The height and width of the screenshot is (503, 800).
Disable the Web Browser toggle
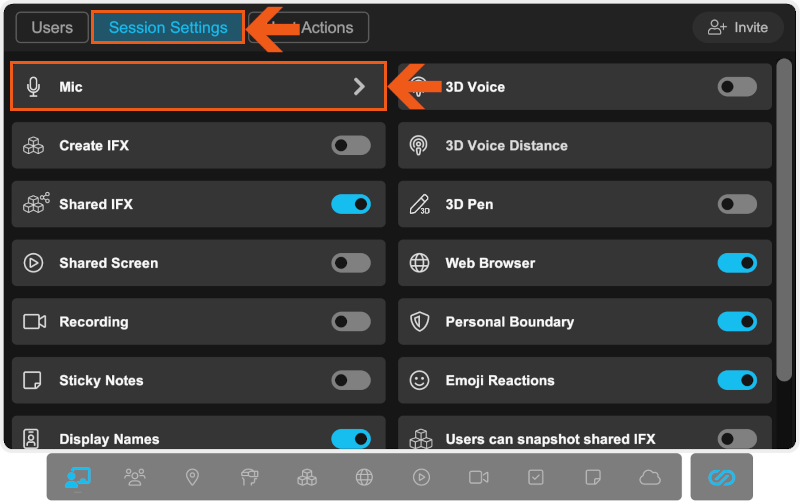[737, 263]
